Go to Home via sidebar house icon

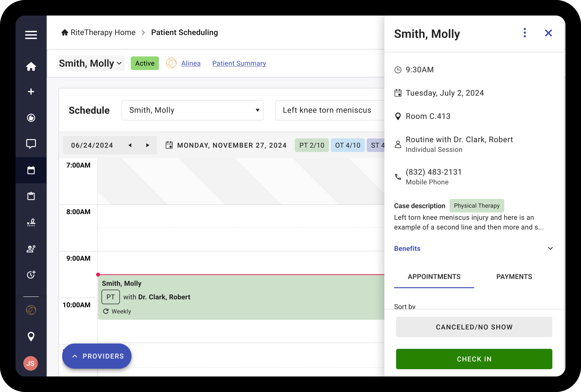click(x=31, y=66)
